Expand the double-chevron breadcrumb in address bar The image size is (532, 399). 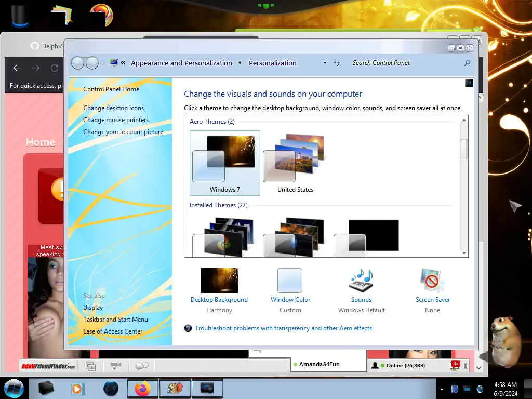coord(123,63)
